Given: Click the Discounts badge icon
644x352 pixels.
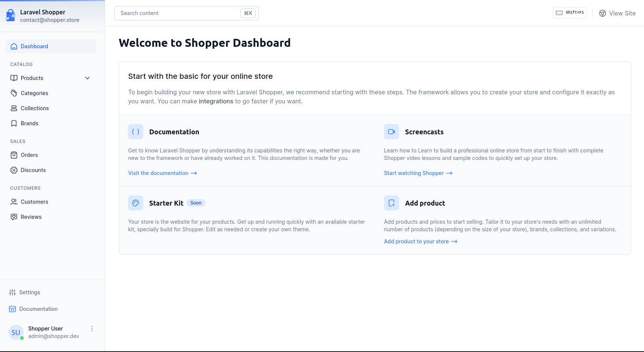Looking at the screenshot, I should click(x=14, y=170).
